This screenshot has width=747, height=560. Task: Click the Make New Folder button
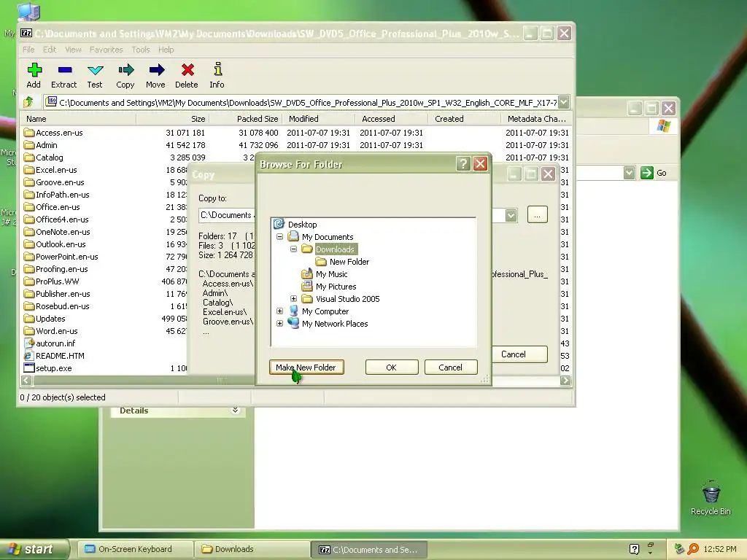(306, 367)
